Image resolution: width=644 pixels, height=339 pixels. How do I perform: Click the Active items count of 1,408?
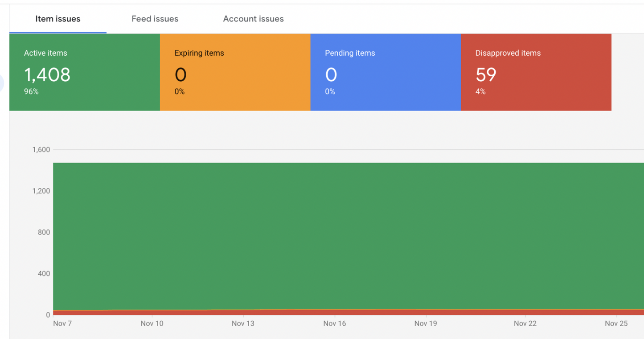[x=47, y=75]
